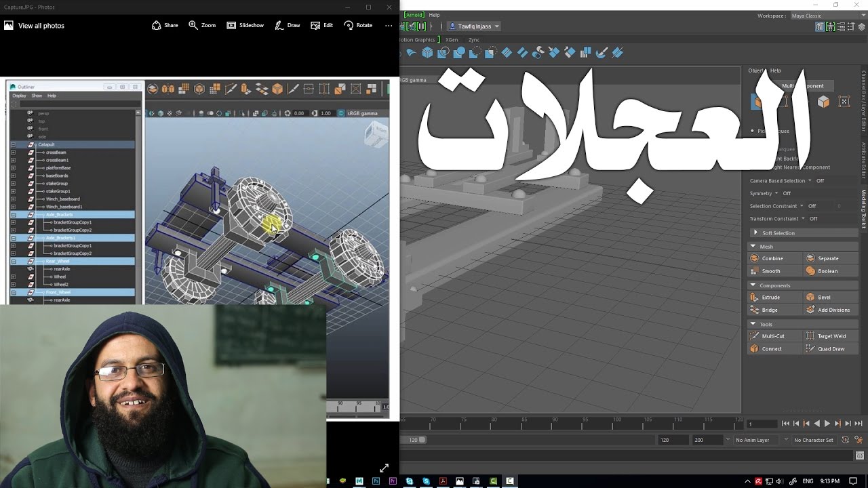This screenshot has width=868, height=488.
Task: Go to start of playback range
Action: pos(785,424)
